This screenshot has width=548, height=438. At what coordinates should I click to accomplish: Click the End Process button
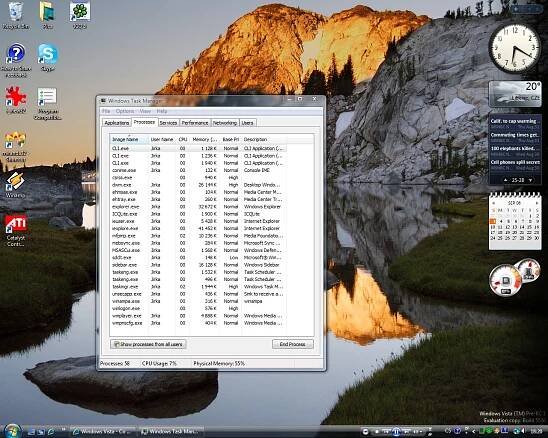pyautogui.click(x=293, y=344)
